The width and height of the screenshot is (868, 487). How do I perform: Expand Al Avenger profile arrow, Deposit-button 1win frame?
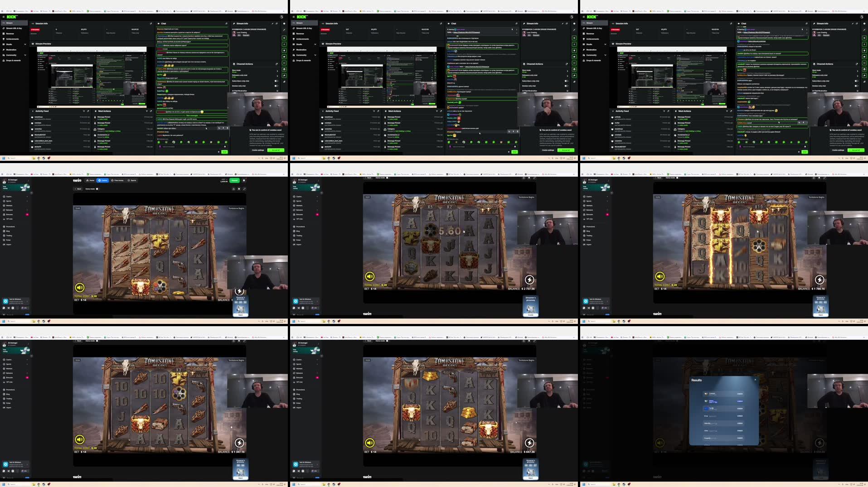[28, 180]
